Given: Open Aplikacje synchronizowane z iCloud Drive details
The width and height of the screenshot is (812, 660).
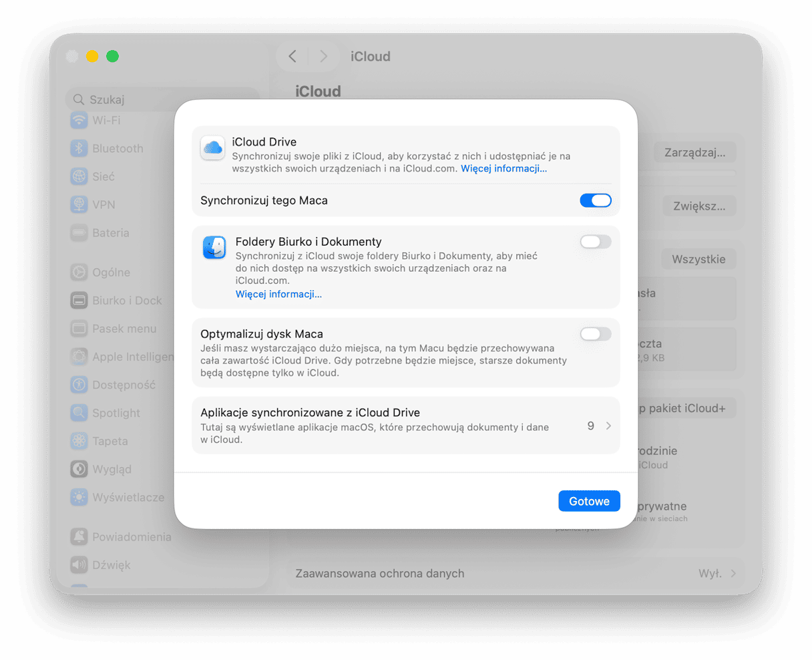Looking at the screenshot, I should click(x=608, y=426).
